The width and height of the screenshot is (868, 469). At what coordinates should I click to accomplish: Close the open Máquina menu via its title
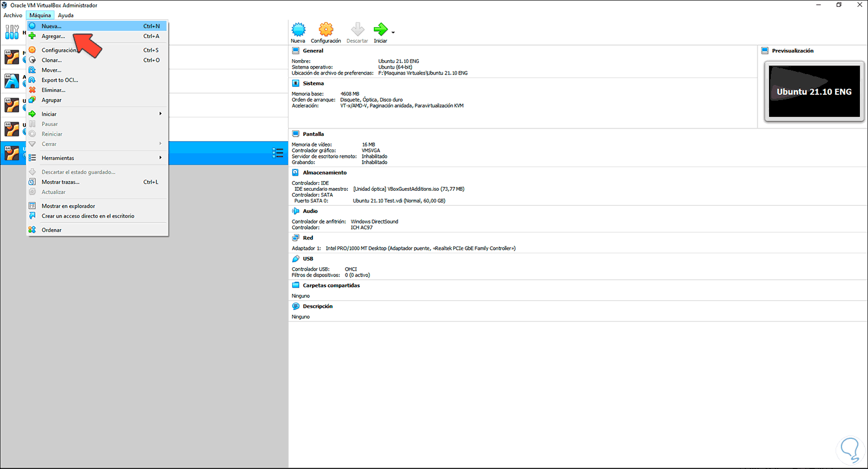point(41,15)
